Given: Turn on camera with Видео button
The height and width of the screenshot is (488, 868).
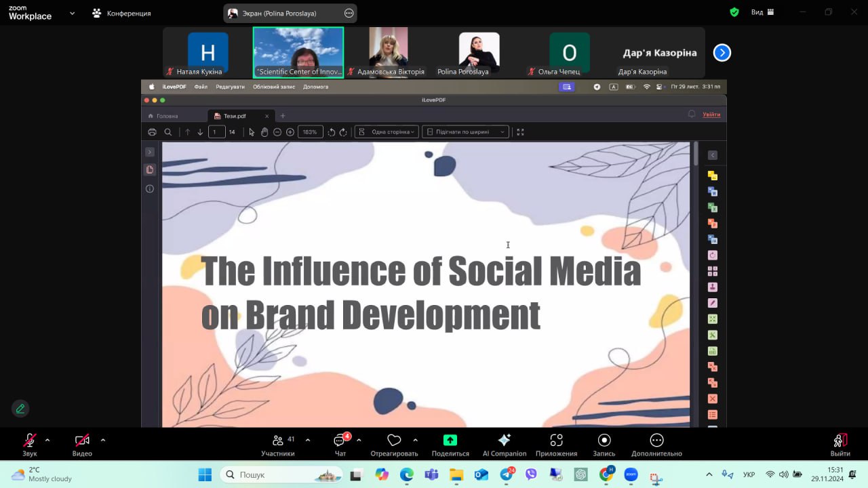Looking at the screenshot, I should 82,441.
